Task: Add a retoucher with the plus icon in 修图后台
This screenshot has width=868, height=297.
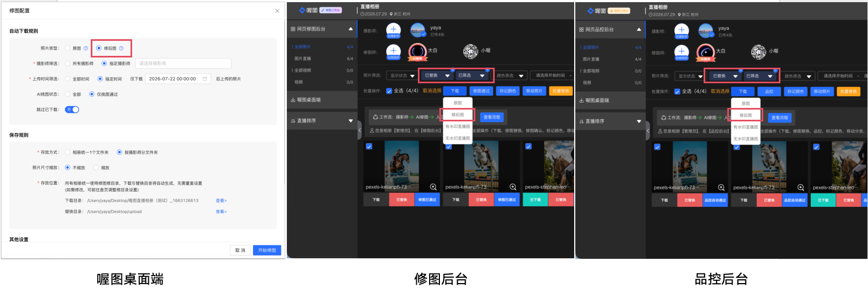Action: click(x=394, y=52)
